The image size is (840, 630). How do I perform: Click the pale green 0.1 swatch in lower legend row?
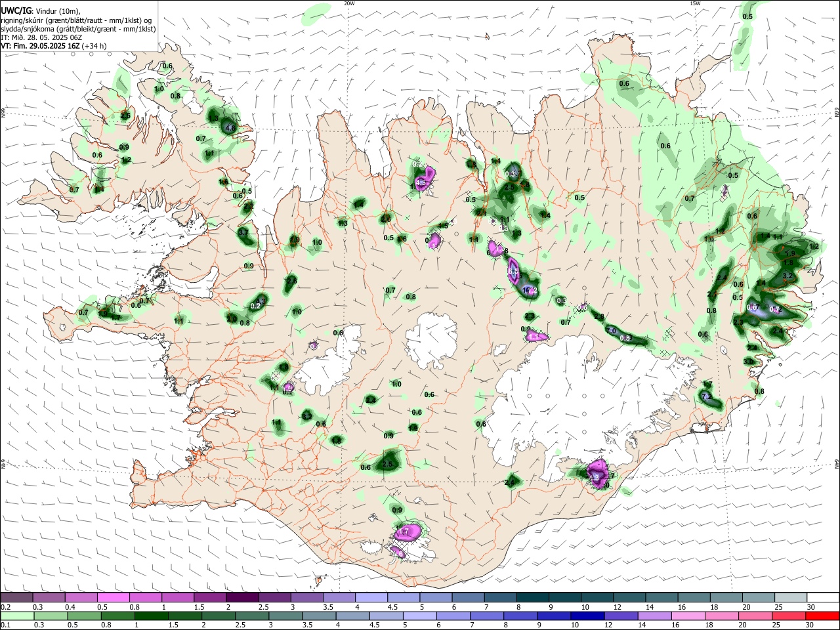pos(16,616)
